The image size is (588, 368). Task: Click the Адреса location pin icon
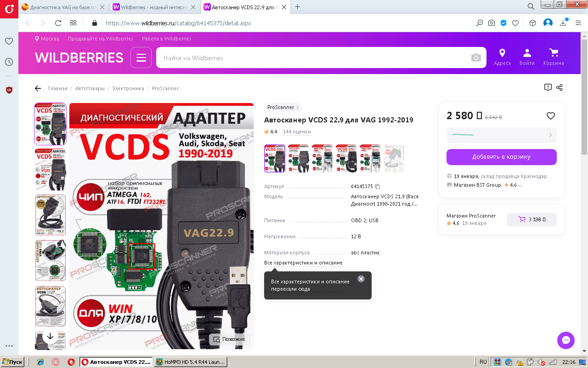[502, 57]
